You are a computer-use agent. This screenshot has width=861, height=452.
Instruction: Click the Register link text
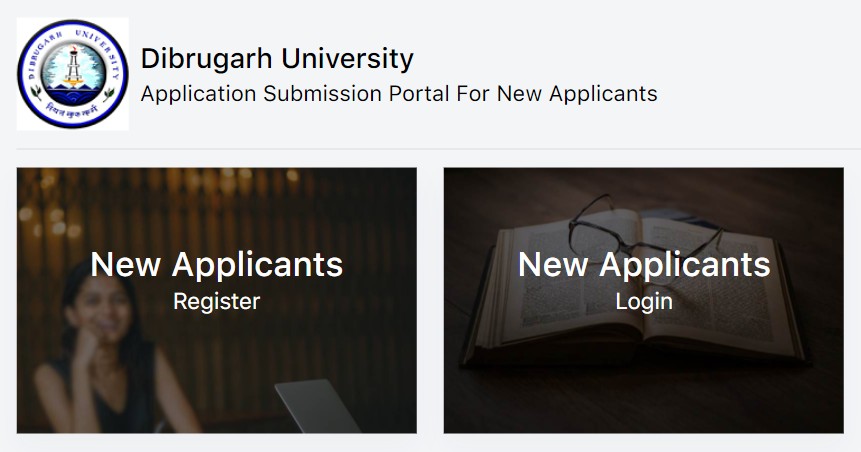click(x=217, y=301)
